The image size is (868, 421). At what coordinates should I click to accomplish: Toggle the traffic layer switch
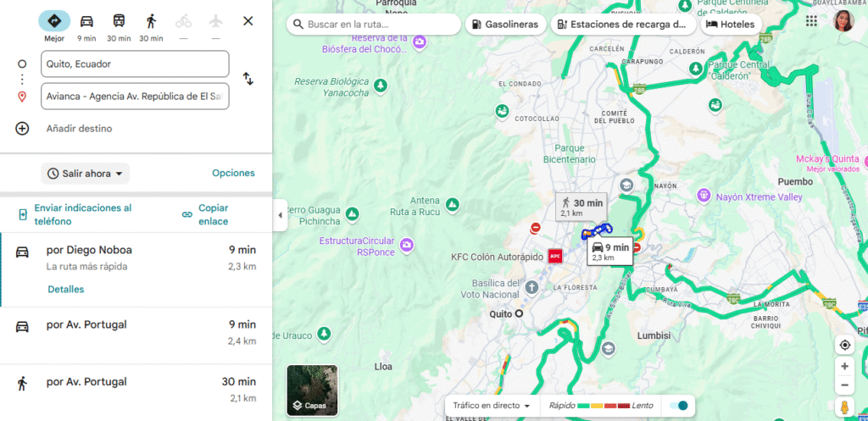click(678, 406)
